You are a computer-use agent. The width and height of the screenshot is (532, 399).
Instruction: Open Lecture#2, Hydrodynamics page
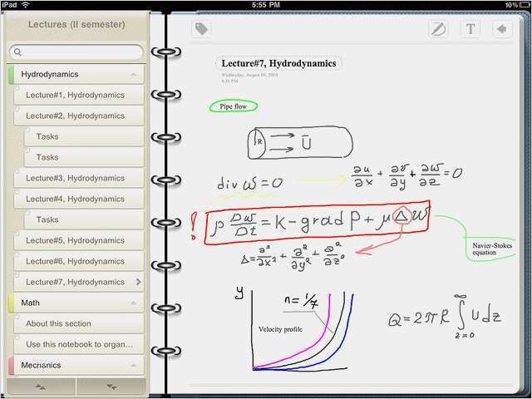(x=79, y=116)
